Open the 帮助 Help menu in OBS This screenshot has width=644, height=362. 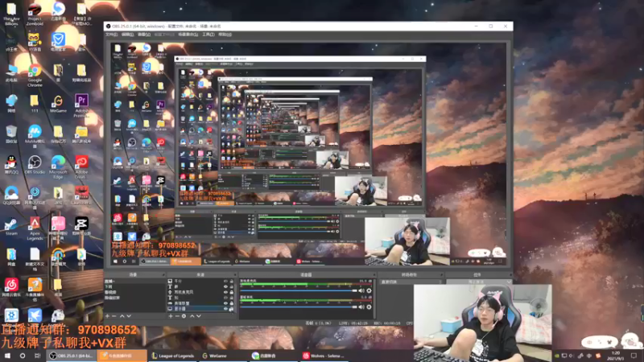[x=225, y=35]
